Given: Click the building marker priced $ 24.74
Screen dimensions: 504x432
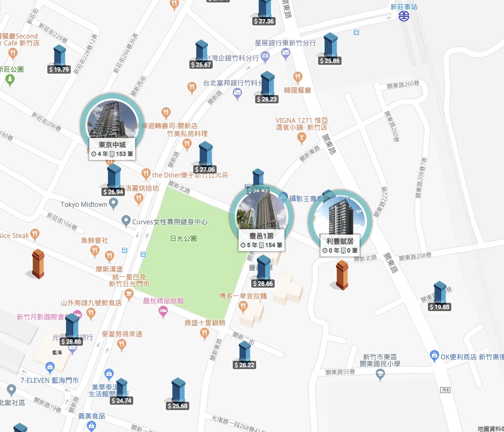Looking at the screenshot, I should click(x=121, y=392).
